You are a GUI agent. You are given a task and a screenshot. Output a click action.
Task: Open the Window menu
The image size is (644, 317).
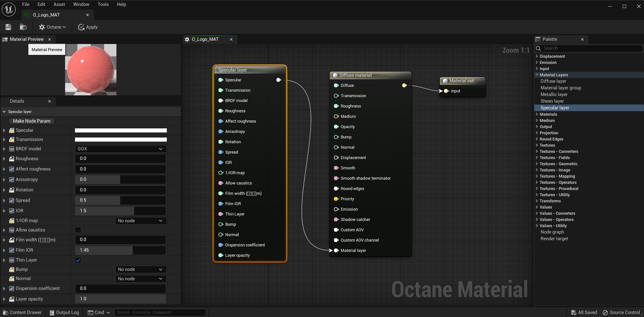coord(81,4)
